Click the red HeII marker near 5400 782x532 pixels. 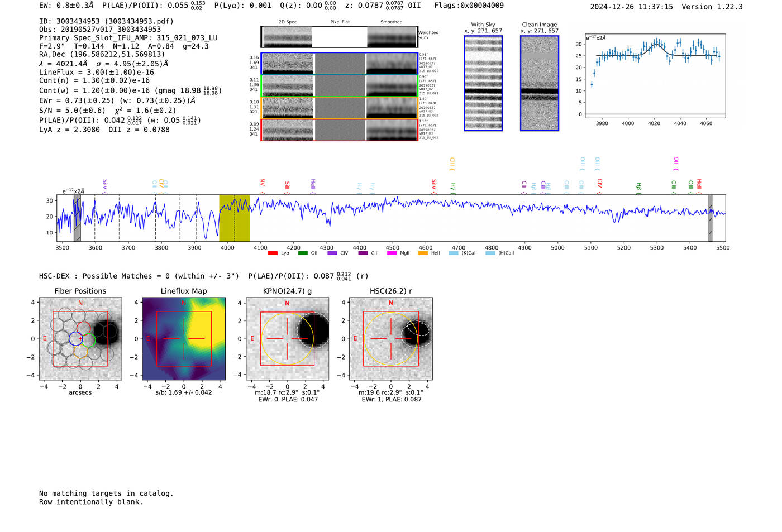click(x=699, y=186)
